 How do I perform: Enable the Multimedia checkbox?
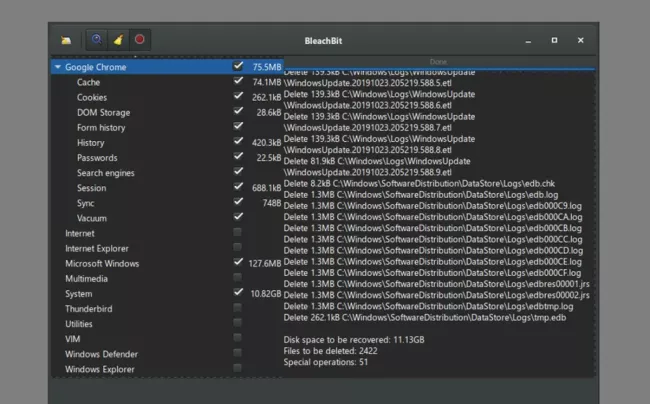(x=237, y=277)
